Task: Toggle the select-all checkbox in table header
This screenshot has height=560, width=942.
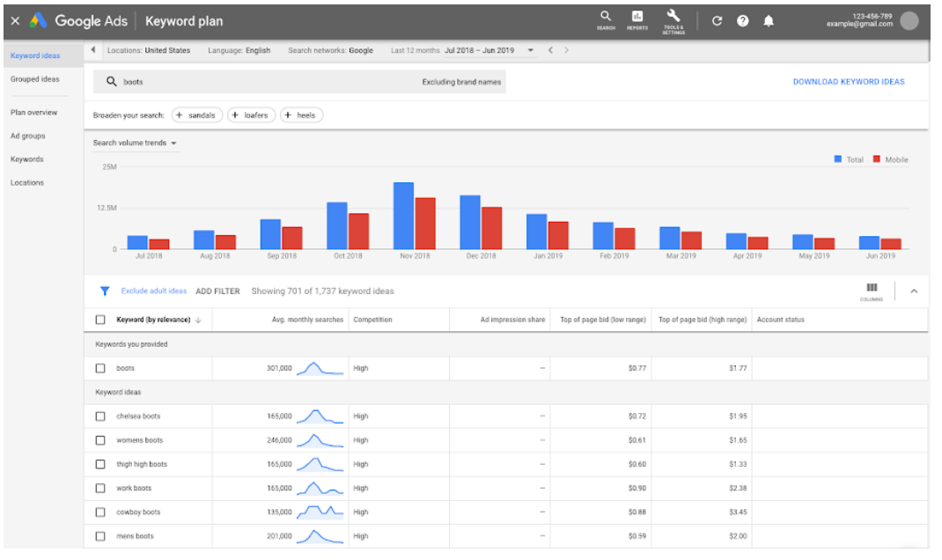Action: 100,320
